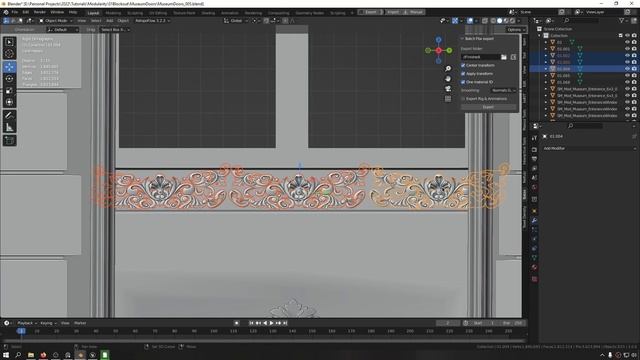Collapse the Batch Fbx export panel

462,39
